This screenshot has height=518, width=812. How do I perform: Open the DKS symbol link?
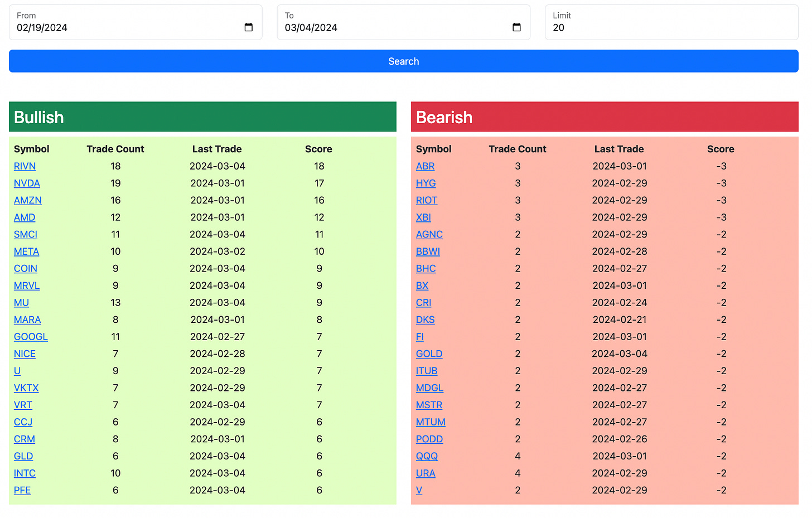click(x=426, y=320)
